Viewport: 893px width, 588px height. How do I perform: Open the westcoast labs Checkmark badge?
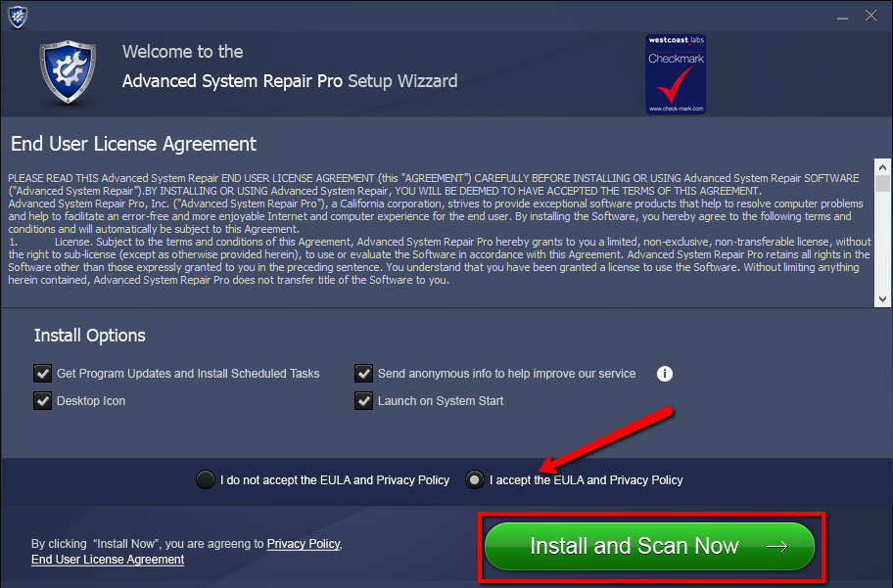pos(676,74)
